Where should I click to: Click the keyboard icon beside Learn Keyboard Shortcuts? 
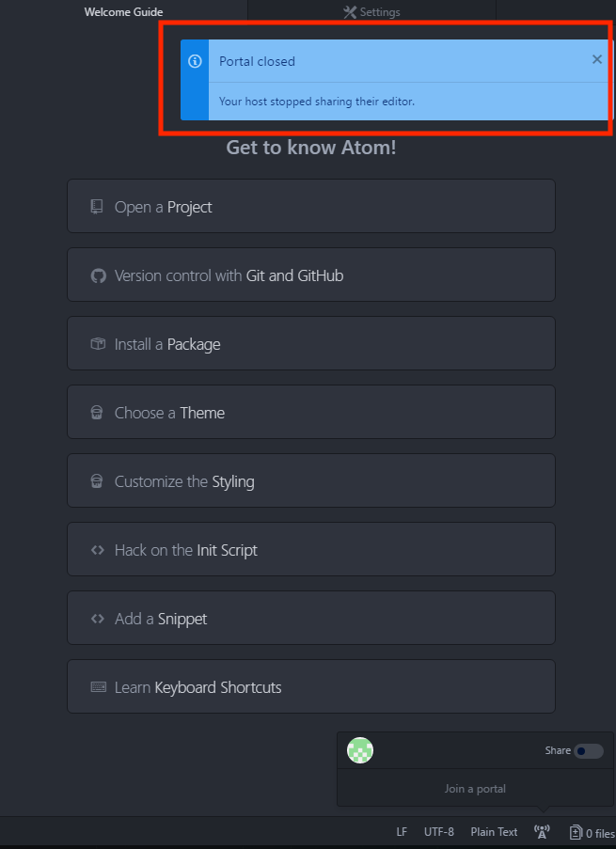tap(98, 687)
